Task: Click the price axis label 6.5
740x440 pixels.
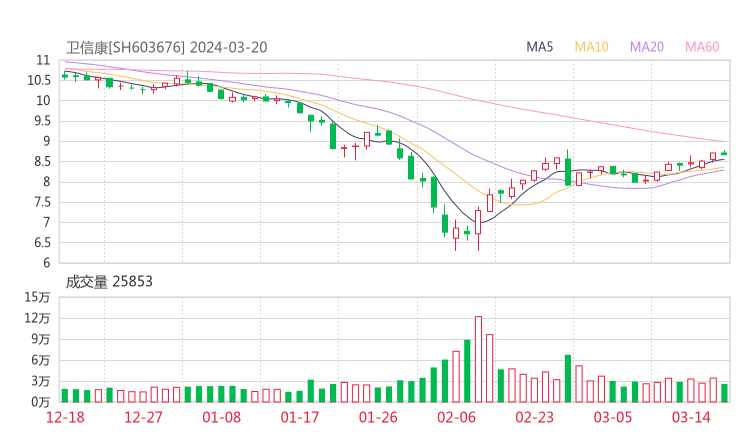Action: (x=41, y=243)
